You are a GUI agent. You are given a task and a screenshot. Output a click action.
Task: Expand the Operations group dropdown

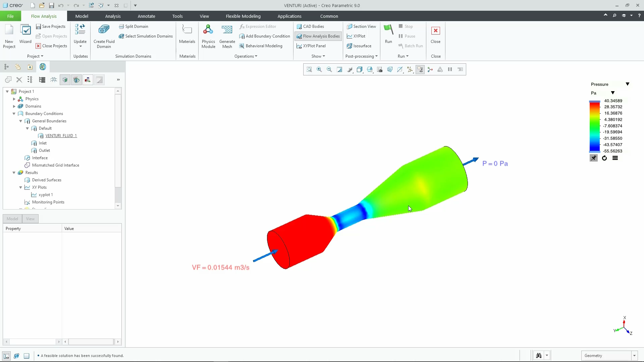point(246,56)
